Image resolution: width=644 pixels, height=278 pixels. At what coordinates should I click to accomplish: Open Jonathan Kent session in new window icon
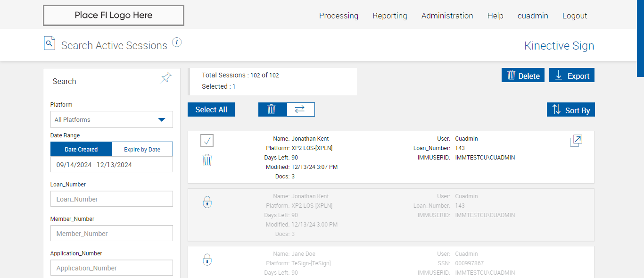[576, 141]
